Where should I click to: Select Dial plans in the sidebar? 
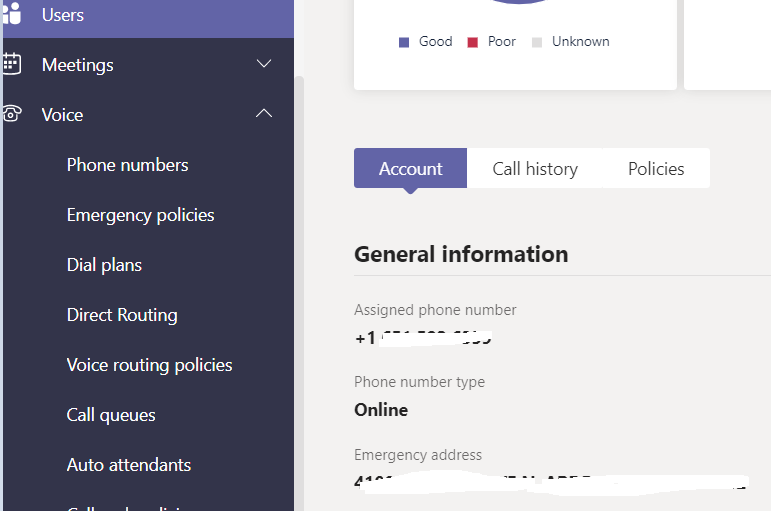[104, 265]
